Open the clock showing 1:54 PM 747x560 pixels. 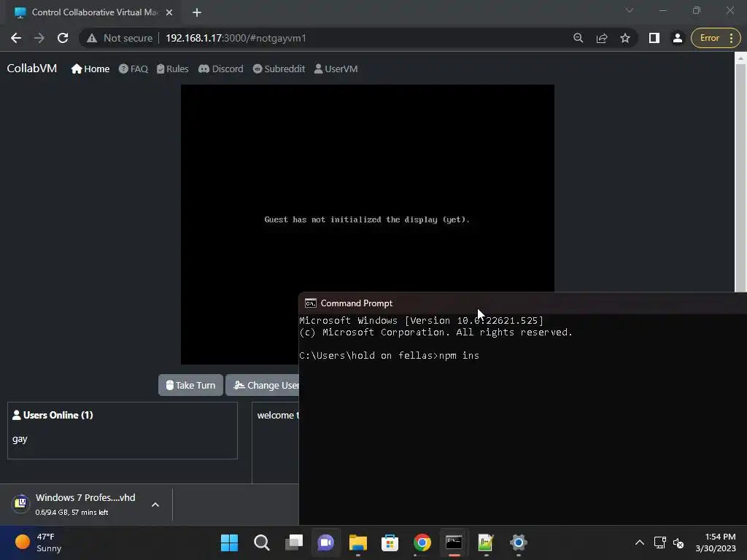pos(716,542)
